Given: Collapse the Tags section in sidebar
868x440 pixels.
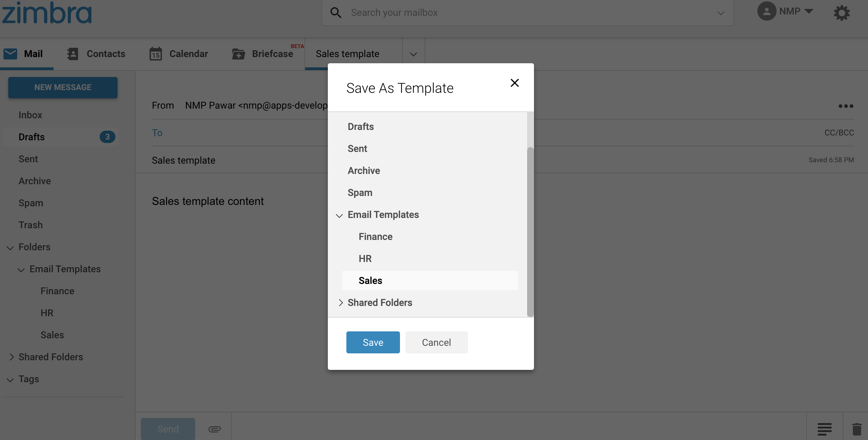Looking at the screenshot, I should pyautogui.click(x=10, y=380).
